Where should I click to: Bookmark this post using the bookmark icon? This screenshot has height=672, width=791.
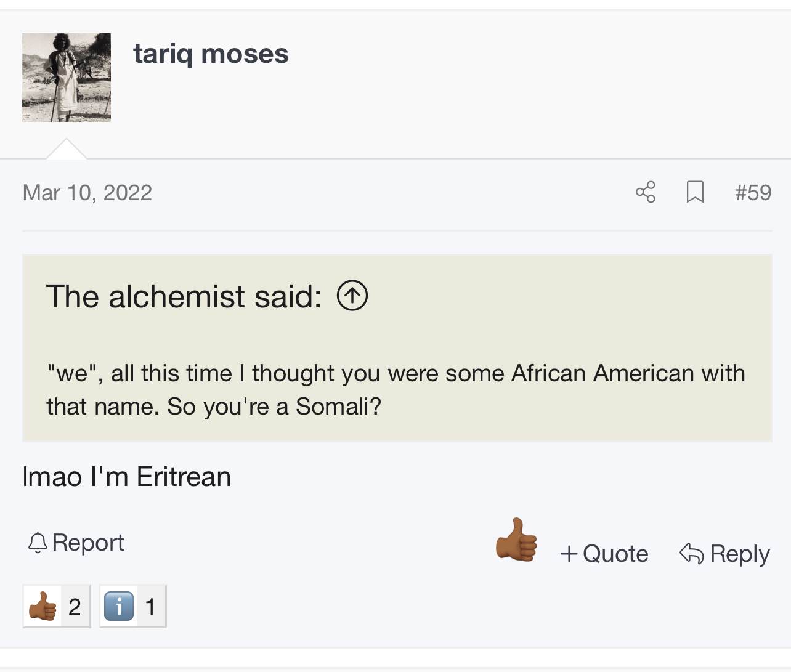pyautogui.click(x=695, y=192)
